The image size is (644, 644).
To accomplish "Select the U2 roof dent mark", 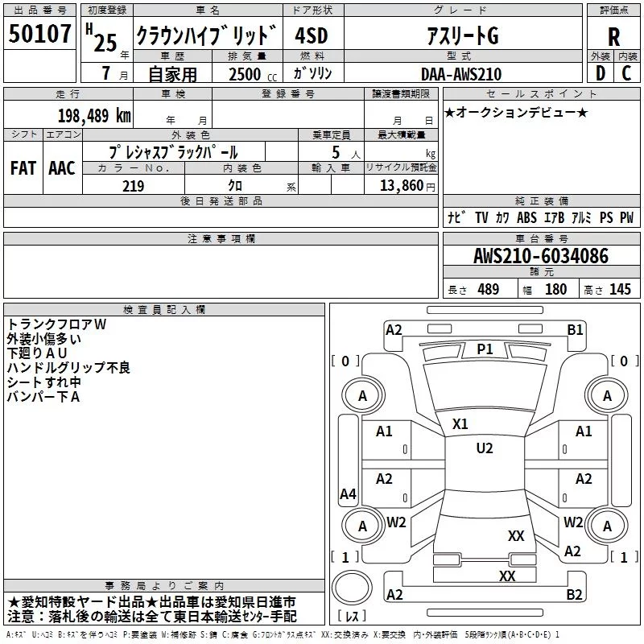I will pos(485,448).
